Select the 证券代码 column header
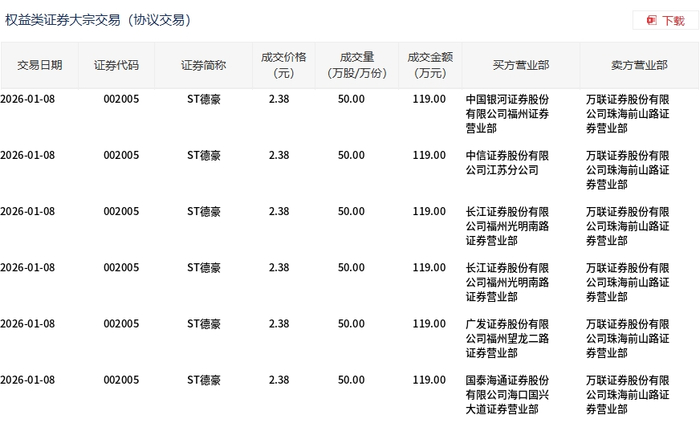The height and width of the screenshot is (427, 700). (x=116, y=65)
